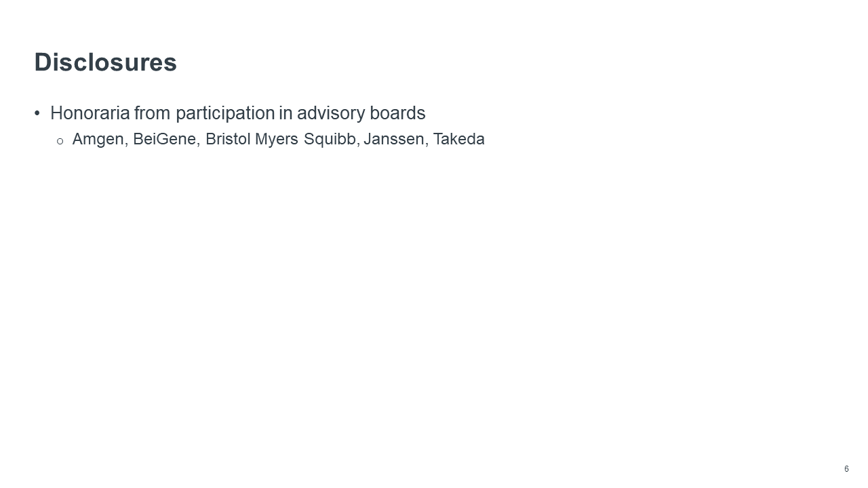Click the word "Amgen"
The height and width of the screenshot is (488, 868).
pos(98,140)
